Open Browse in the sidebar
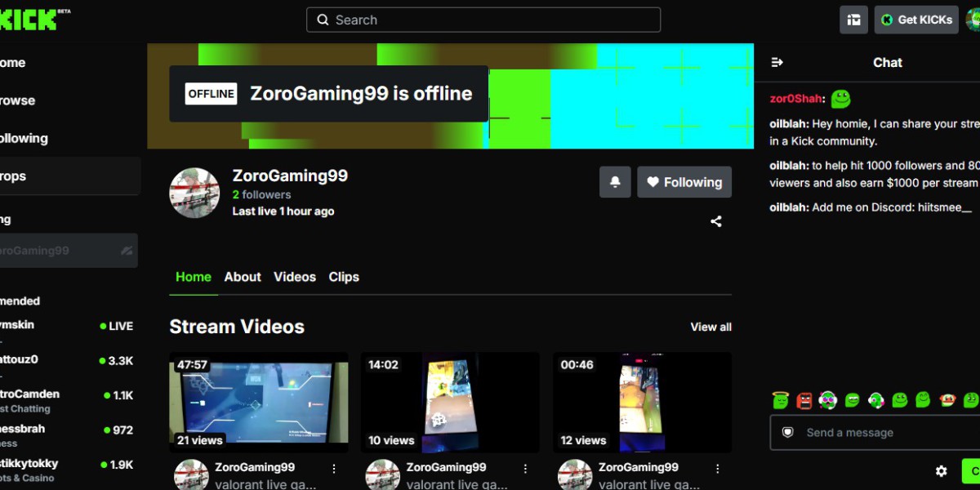The width and height of the screenshot is (980, 490). coord(69,100)
